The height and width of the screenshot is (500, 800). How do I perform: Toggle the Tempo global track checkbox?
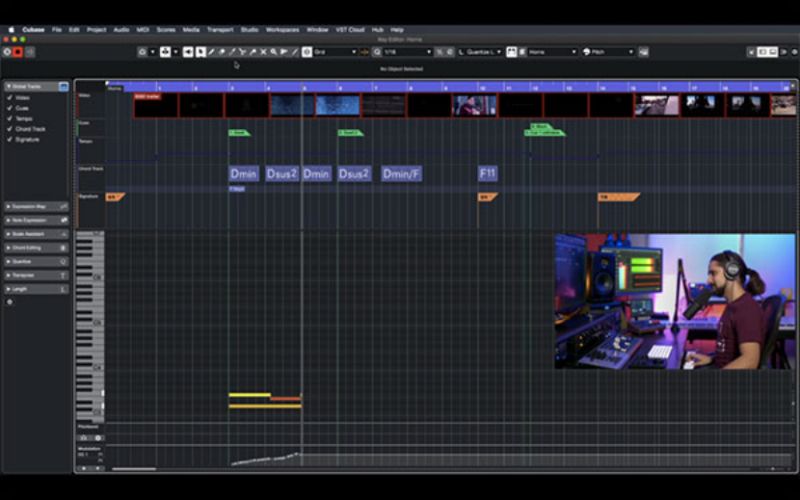10,119
